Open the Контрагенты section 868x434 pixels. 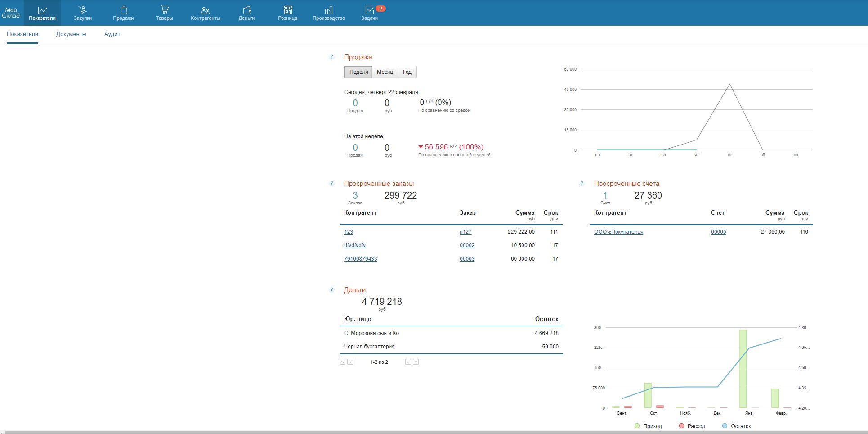205,13
